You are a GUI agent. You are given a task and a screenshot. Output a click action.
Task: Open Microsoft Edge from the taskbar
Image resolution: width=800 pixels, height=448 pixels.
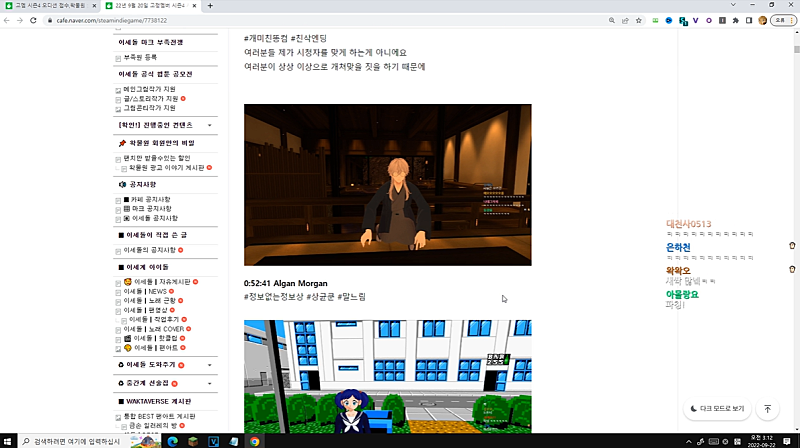point(172,441)
